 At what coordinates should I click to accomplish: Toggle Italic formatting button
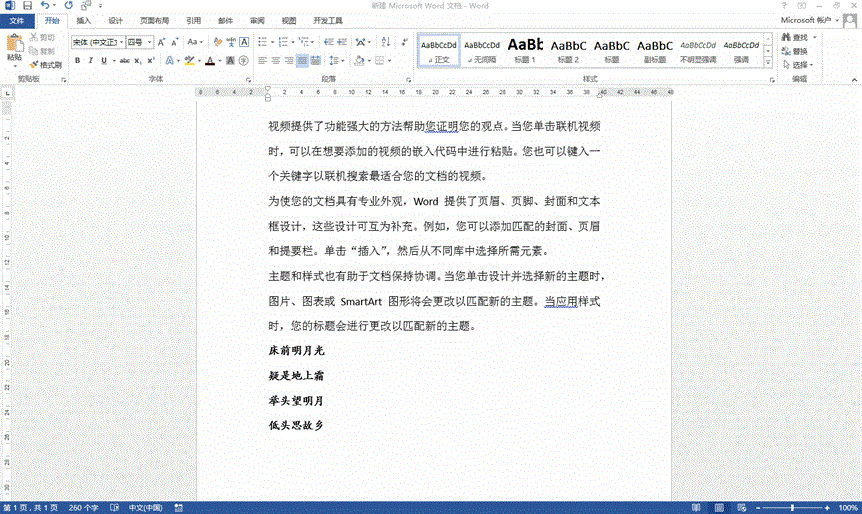[x=90, y=61]
